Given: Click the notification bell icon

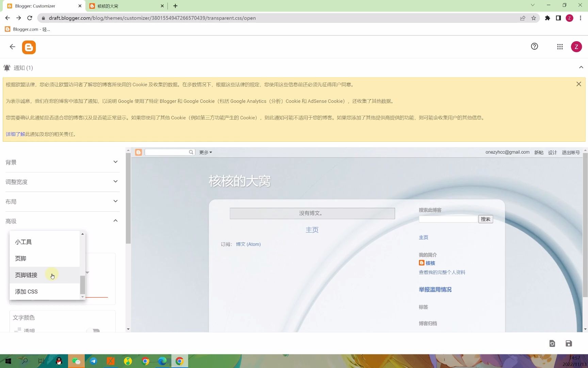Looking at the screenshot, I should click(7, 67).
